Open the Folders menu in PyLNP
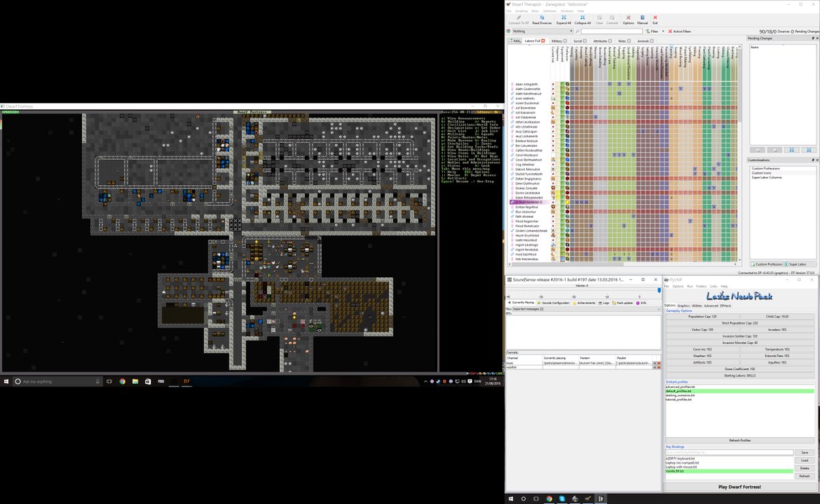 click(x=701, y=286)
